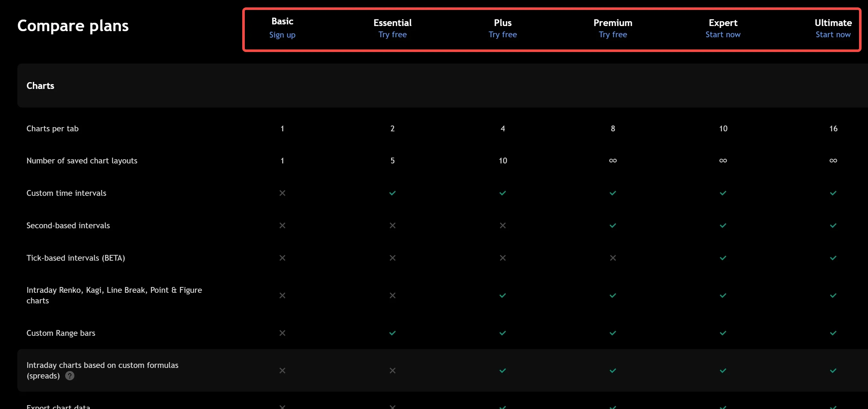Select the Premium plan heading
Viewport: 868px width, 409px height.
[613, 22]
